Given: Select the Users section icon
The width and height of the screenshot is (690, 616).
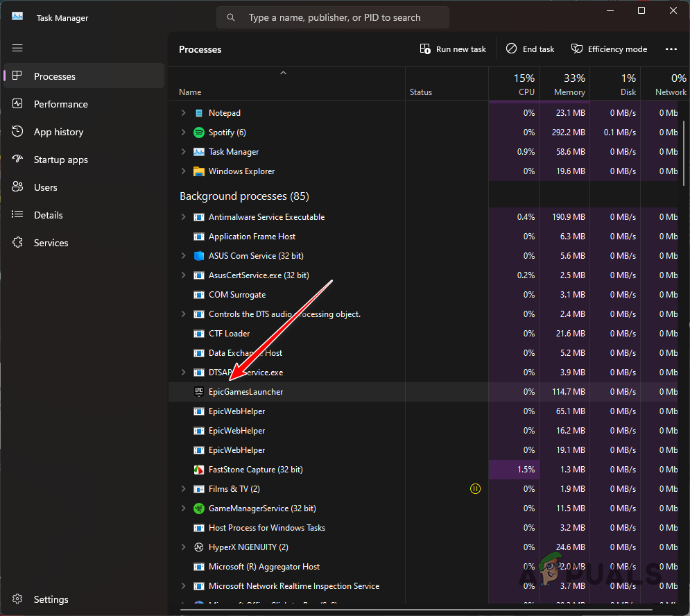Looking at the screenshot, I should (18, 187).
